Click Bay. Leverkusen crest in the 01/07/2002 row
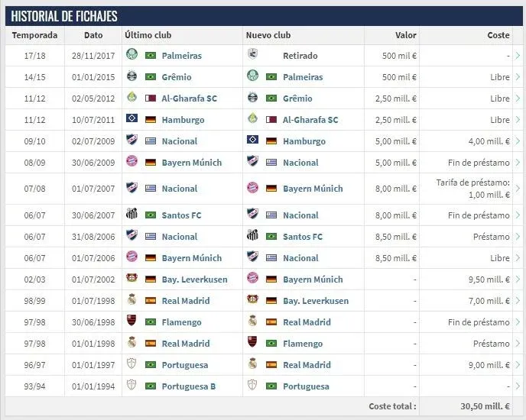Screen dimensions: 526x420 pyautogui.click(x=131, y=279)
